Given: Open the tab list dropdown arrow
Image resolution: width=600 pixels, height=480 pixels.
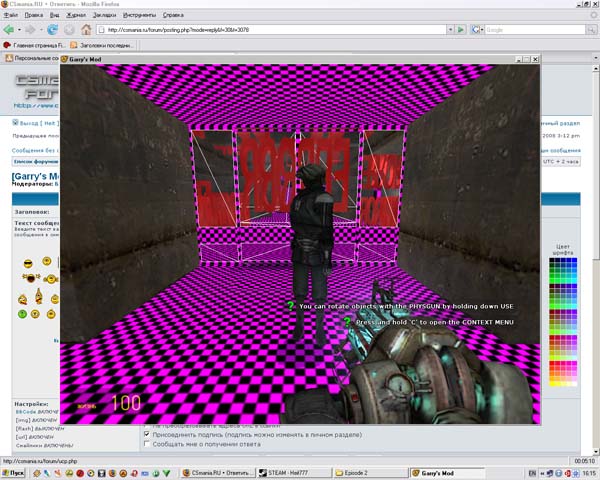Looking at the screenshot, I should (596, 58).
